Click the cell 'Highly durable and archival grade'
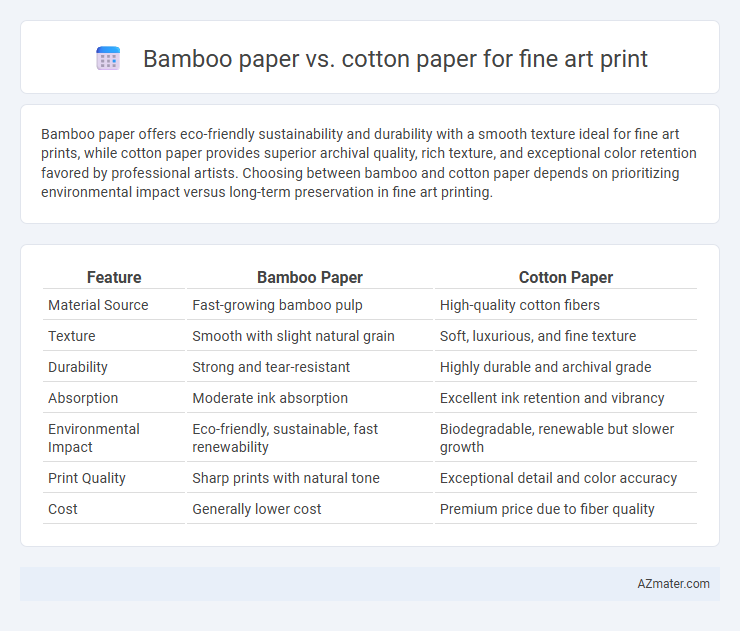This screenshot has height=631, width=740. point(545,367)
